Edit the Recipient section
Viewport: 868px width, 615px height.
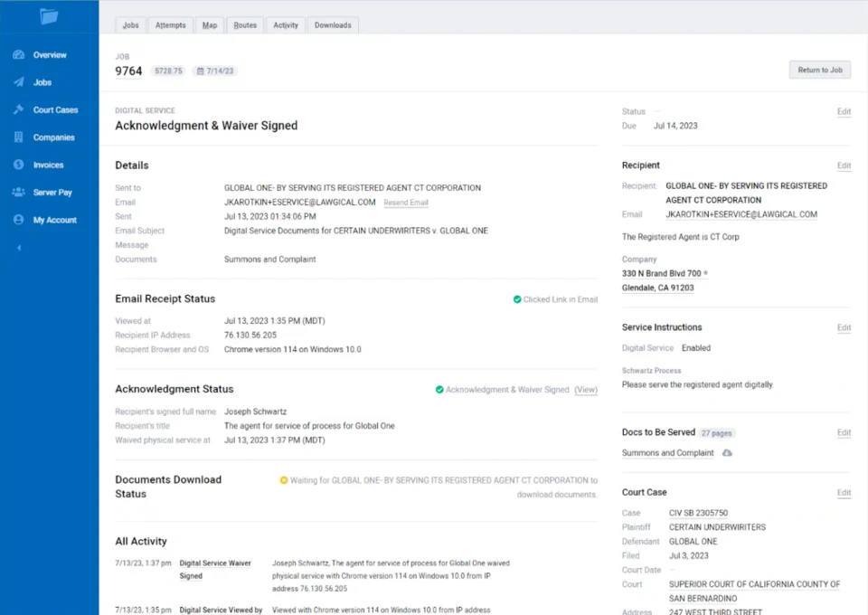(x=844, y=166)
